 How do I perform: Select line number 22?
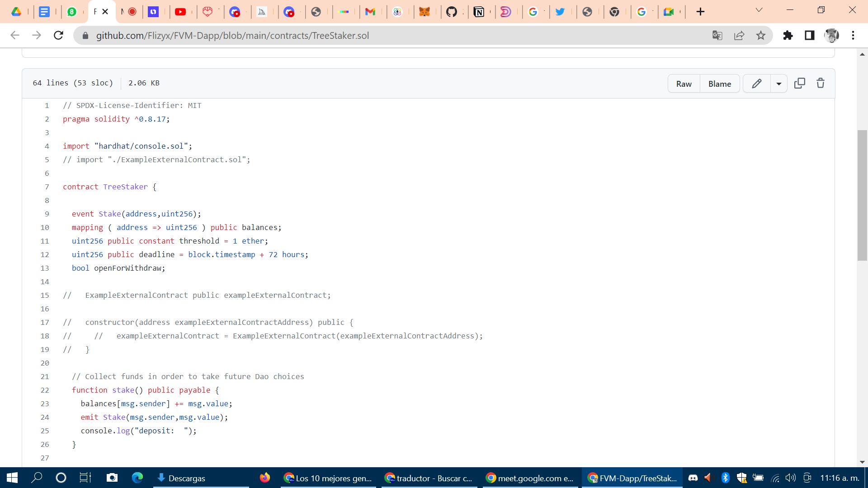(45, 390)
